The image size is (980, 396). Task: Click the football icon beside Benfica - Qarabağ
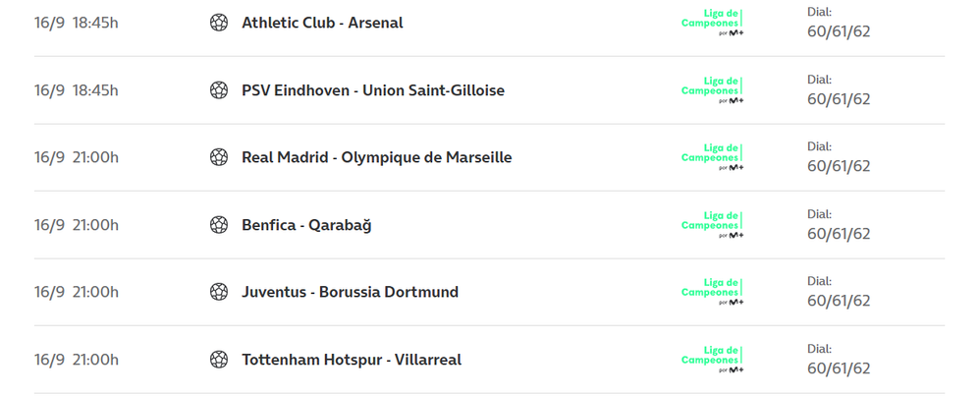point(219,225)
